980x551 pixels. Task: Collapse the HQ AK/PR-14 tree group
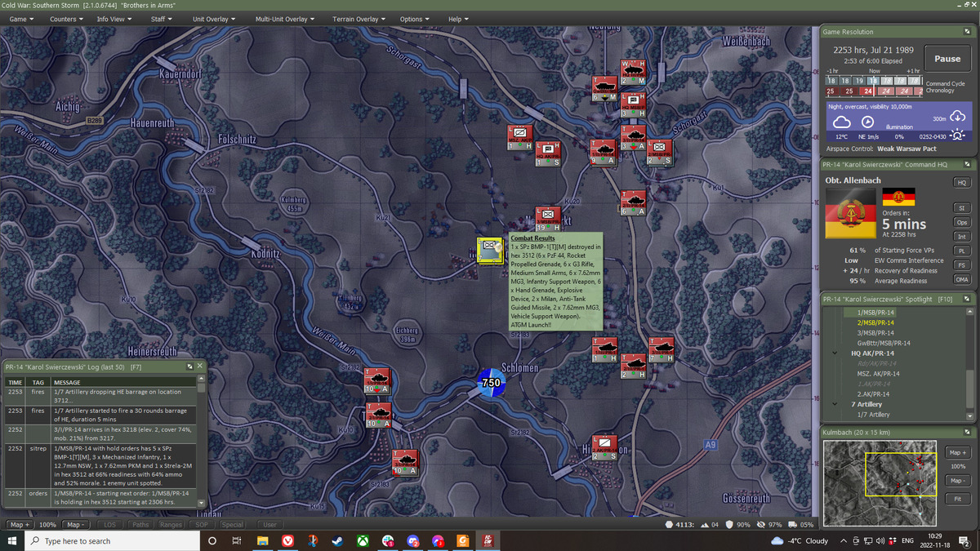(834, 353)
